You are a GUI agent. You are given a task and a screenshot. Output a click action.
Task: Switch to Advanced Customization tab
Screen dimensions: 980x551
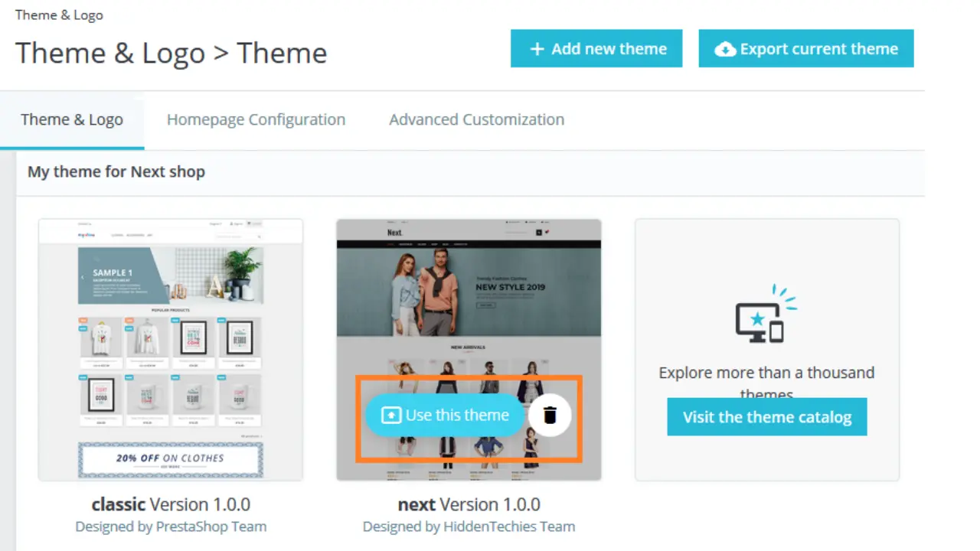tap(476, 119)
